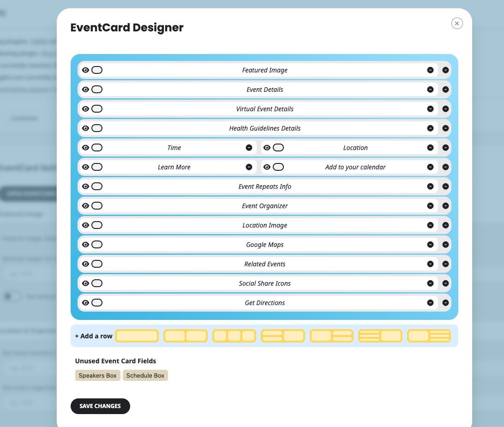Click the eye icon for Add to your calendar
Screen dimensions: 504x427
[267, 167]
